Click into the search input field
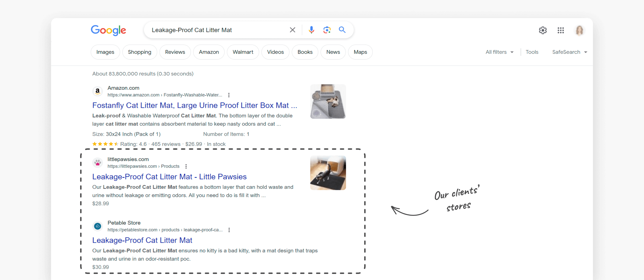The image size is (644, 280). [x=217, y=30]
